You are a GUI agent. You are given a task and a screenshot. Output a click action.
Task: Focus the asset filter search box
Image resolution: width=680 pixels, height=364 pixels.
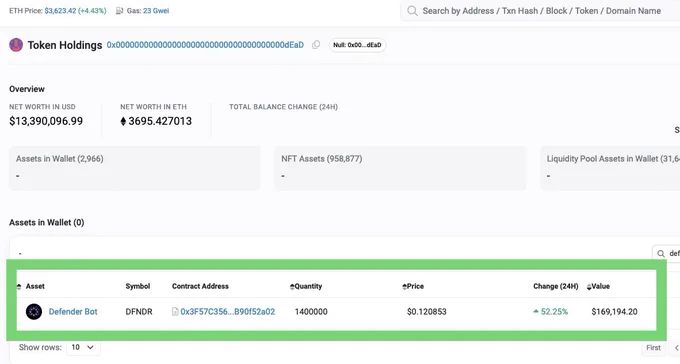[x=666, y=253]
